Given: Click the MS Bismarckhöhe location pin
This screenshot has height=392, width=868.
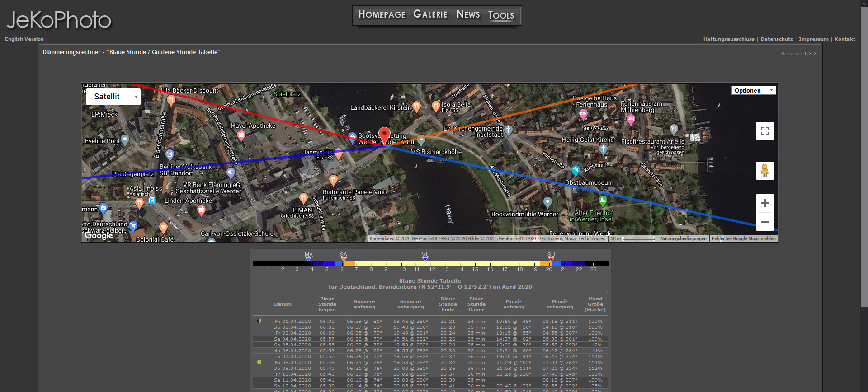Looking at the screenshot, I should point(421,140).
